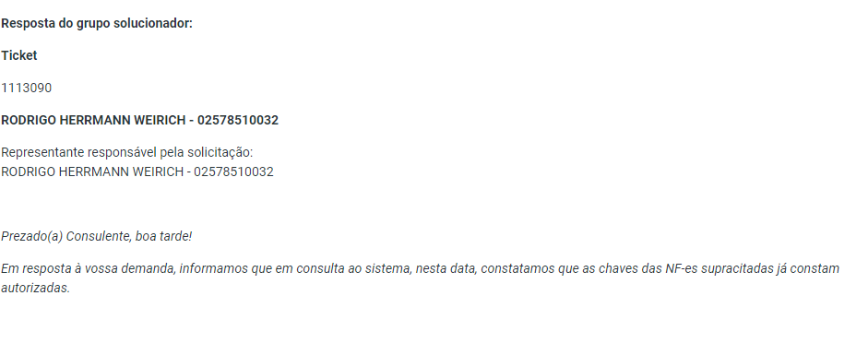Click "boa tarde!" in the greeting
868x343 pixels.
164,237
